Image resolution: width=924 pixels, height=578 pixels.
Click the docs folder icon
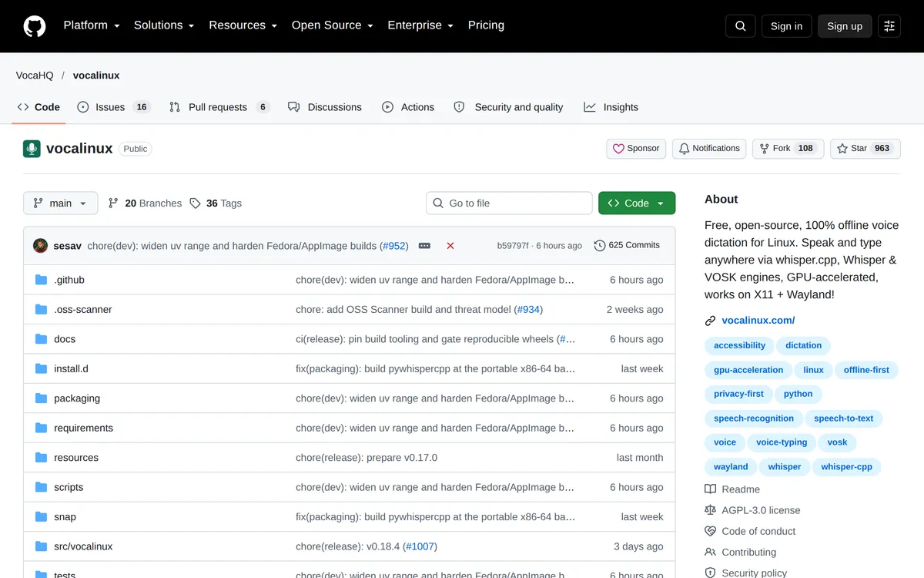[x=41, y=339]
